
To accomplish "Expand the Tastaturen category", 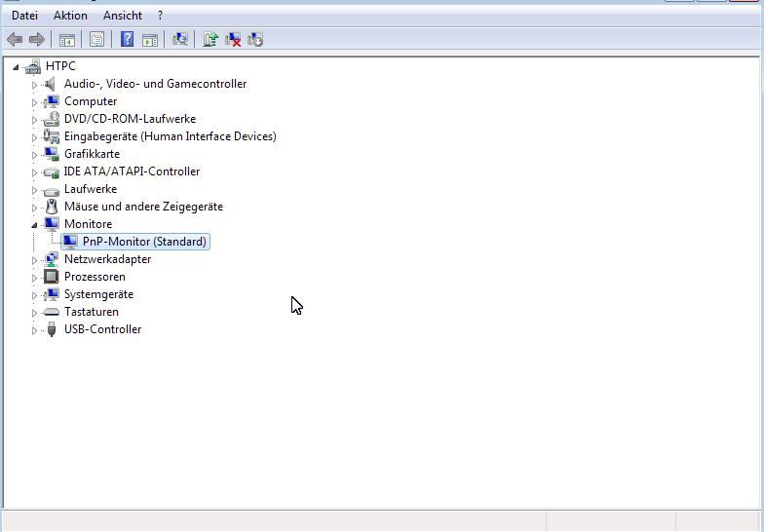I will tap(34, 313).
